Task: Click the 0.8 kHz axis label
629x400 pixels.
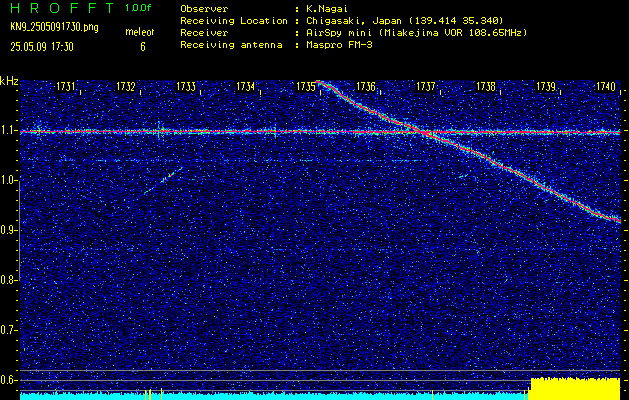Action: (6, 280)
